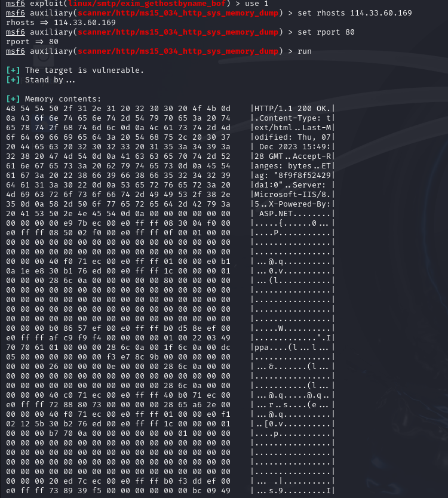Click the 'da1:0"..Server:' ASCII text

coord(290,185)
